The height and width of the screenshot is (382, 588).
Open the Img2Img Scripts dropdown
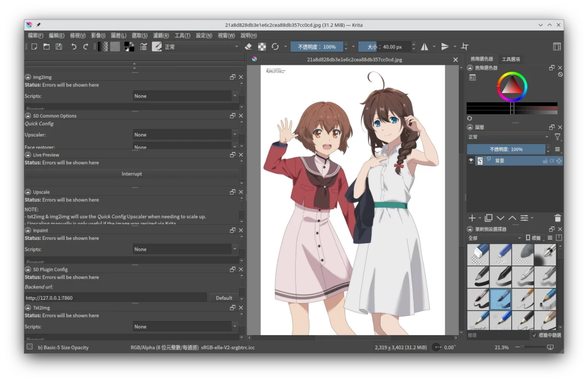pos(185,96)
